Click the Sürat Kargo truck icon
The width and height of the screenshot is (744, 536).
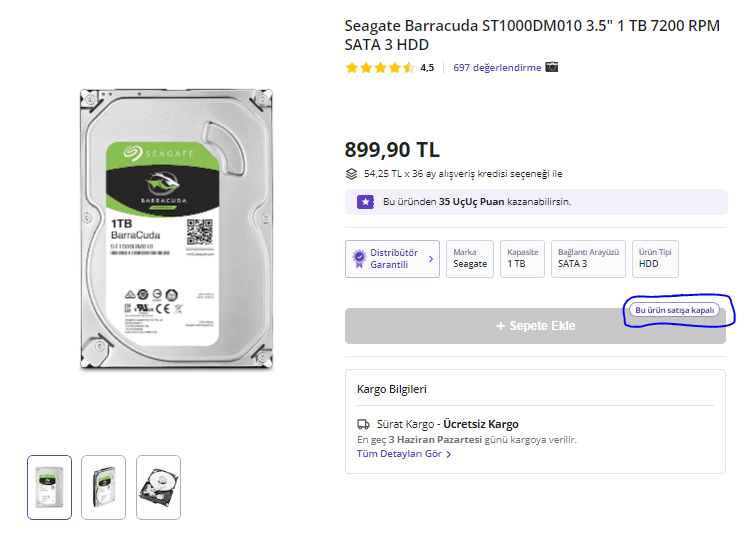click(x=363, y=424)
